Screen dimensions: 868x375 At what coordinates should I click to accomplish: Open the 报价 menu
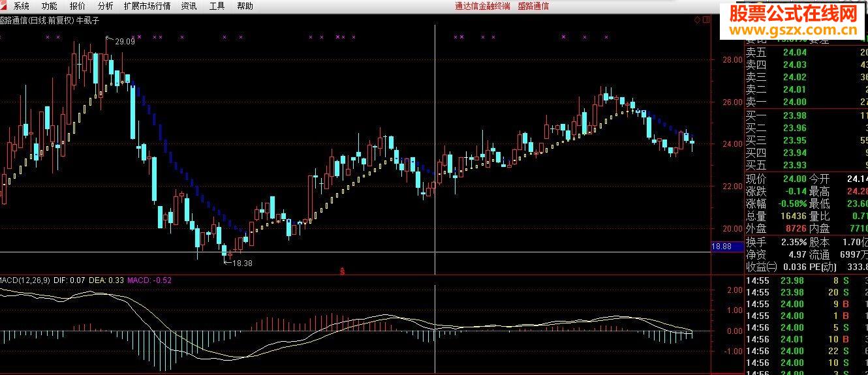click(x=77, y=6)
